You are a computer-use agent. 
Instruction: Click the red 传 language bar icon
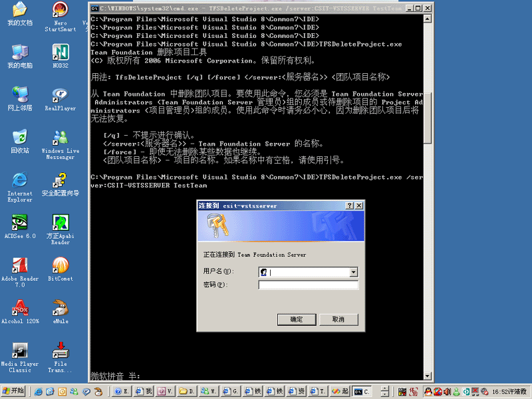[413, 392]
